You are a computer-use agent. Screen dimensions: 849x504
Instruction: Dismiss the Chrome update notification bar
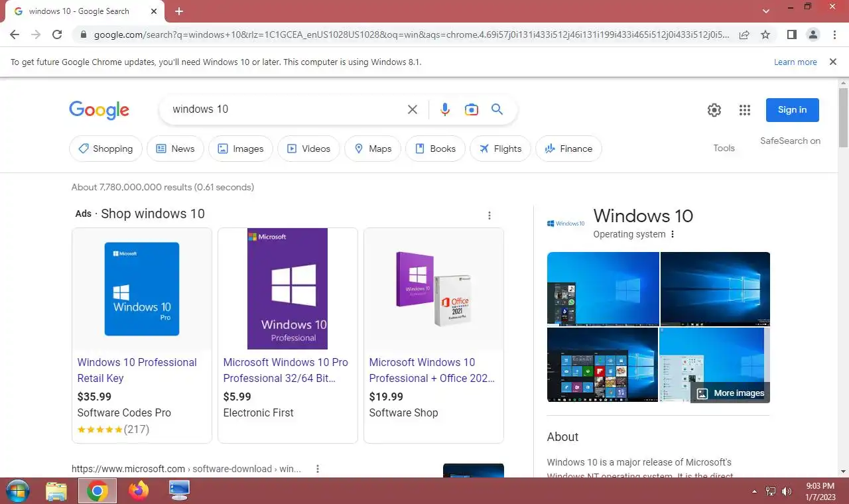click(833, 62)
